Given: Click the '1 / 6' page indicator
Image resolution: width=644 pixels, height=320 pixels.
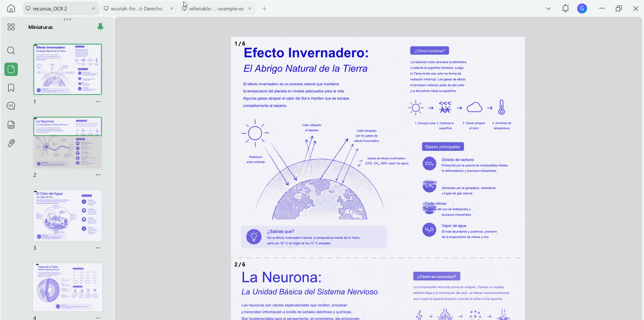Looking at the screenshot, I should point(240,44).
